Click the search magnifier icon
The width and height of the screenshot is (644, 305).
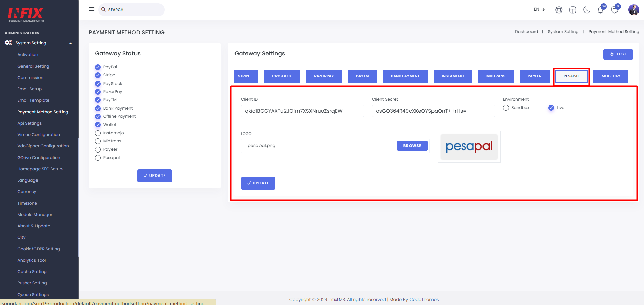[104, 9]
